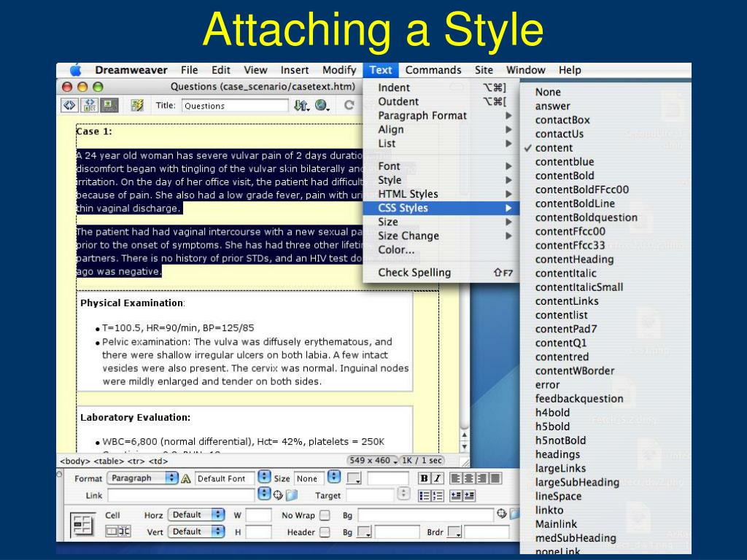Screen dimensions: 747x560
Task: Switch to Code view
Action: (69, 105)
